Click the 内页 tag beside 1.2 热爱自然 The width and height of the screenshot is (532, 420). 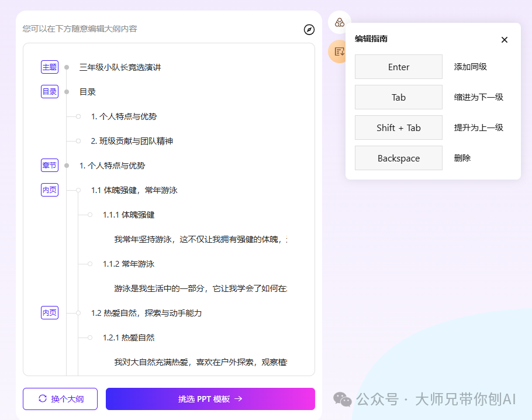point(50,313)
